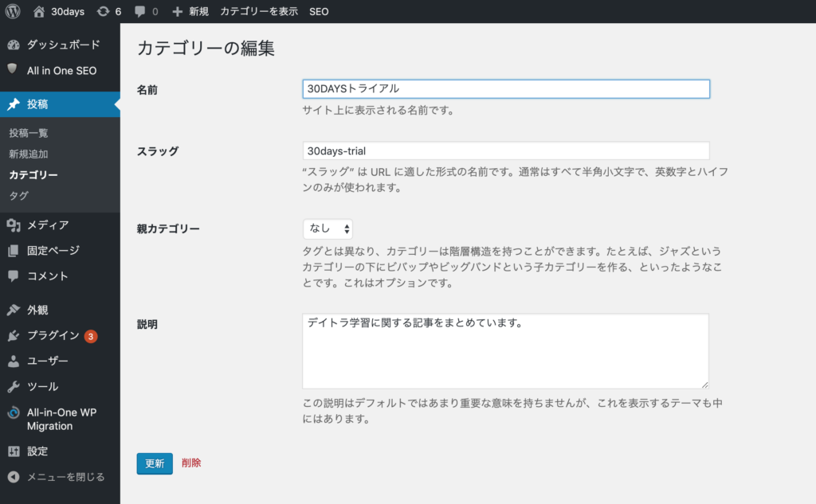816x504 pixels.
Task: Open the updates icon showing 6
Action: tap(104, 11)
